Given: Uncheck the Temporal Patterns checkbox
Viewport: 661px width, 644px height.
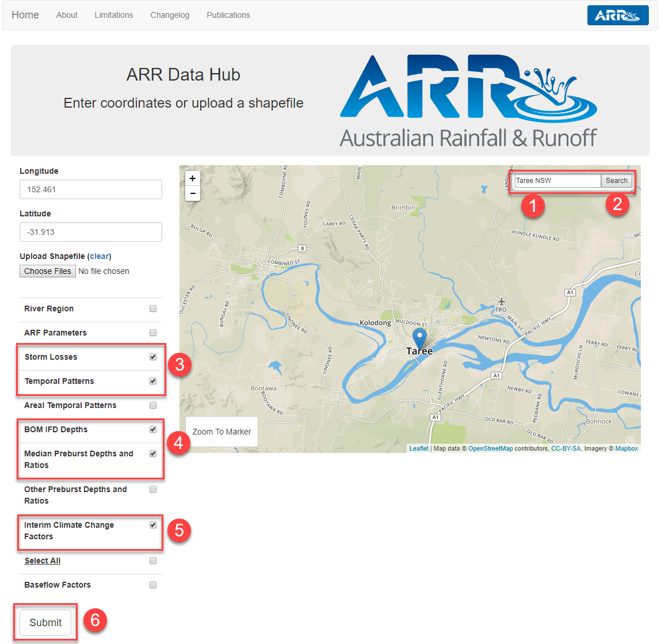Looking at the screenshot, I should coord(153,381).
